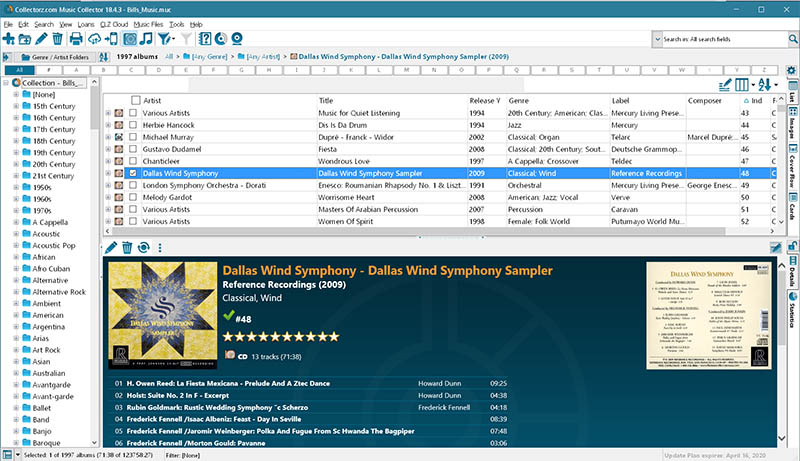Click the All breadcrumb link

coord(169,57)
